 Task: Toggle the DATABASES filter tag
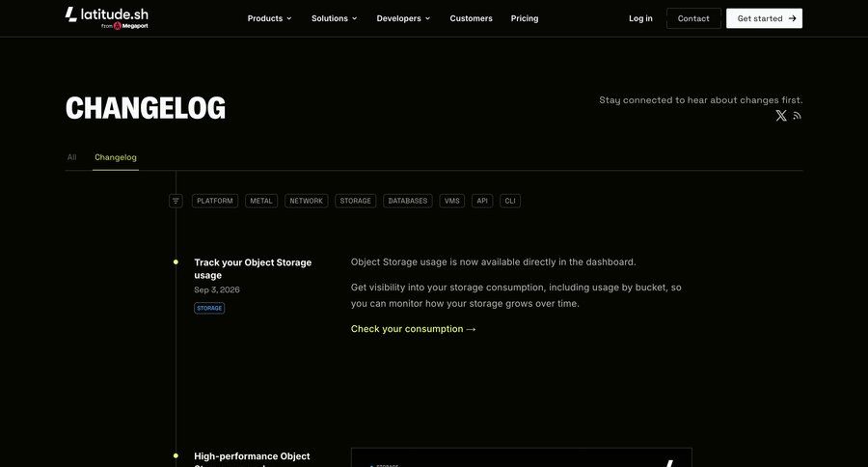coord(407,201)
